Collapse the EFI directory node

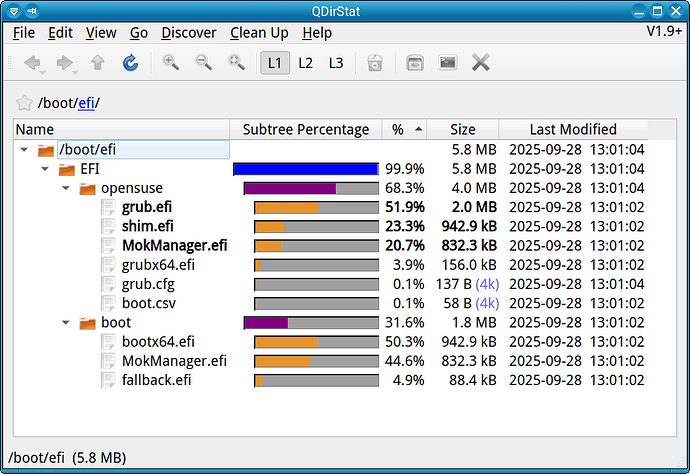pos(45,169)
